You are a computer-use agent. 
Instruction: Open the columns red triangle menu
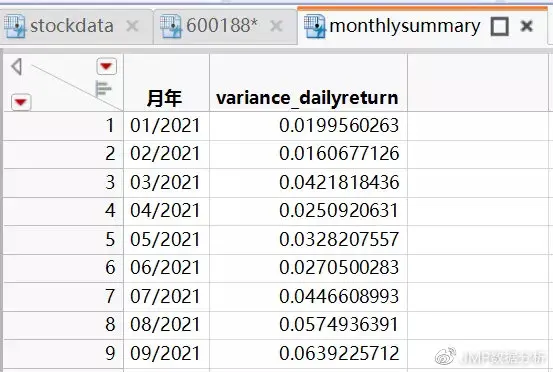pyautogui.click(x=107, y=66)
